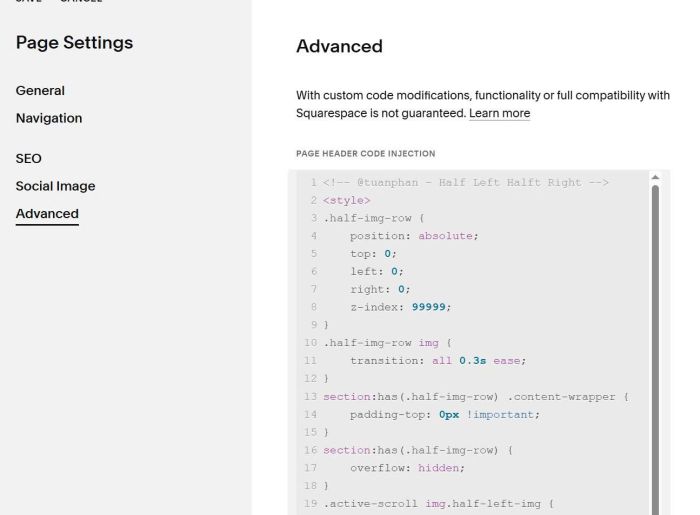Viewport: 700px width, 515px height.
Task: Click the .active-scroll img.half-left-img line
Action: click(x=438, y=503)
